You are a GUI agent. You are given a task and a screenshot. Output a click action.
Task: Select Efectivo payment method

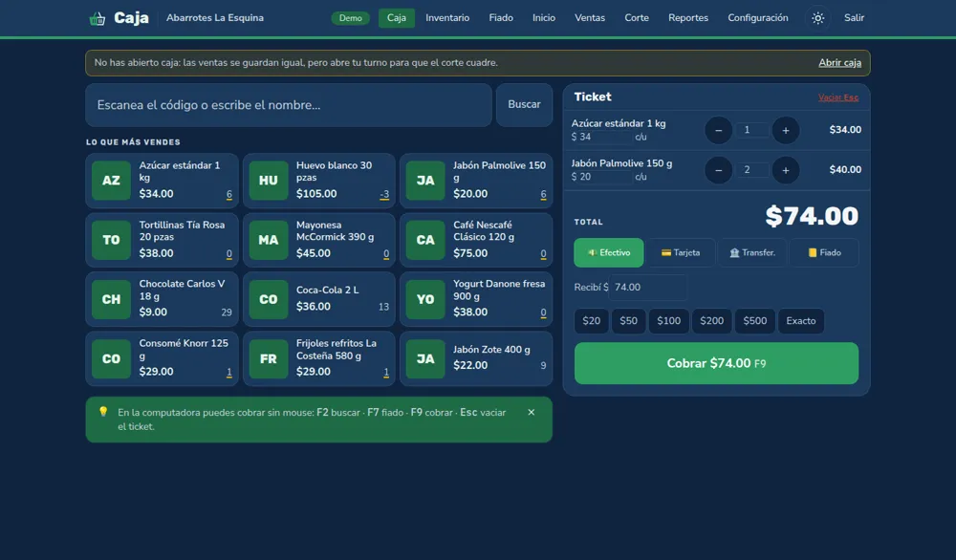click(608, 253)
